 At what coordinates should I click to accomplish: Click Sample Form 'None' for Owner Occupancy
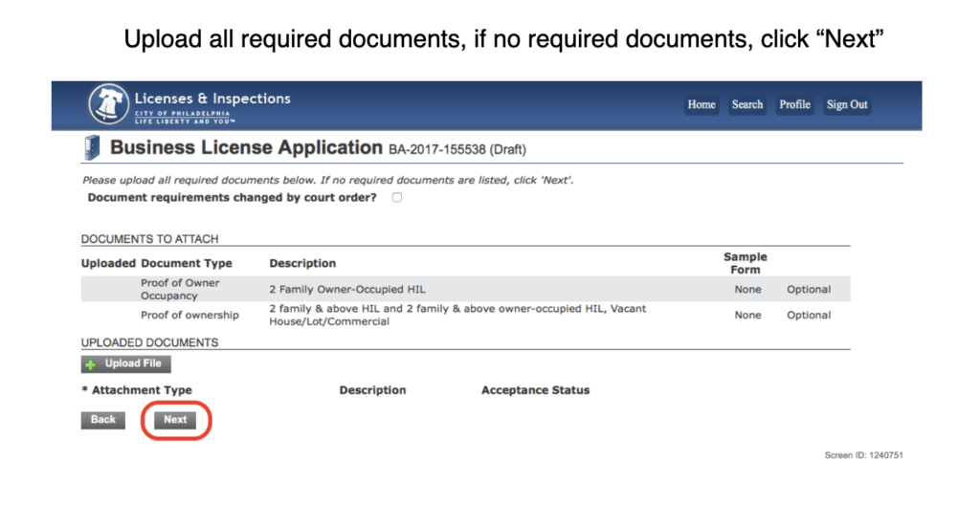(x=747, y=290)
